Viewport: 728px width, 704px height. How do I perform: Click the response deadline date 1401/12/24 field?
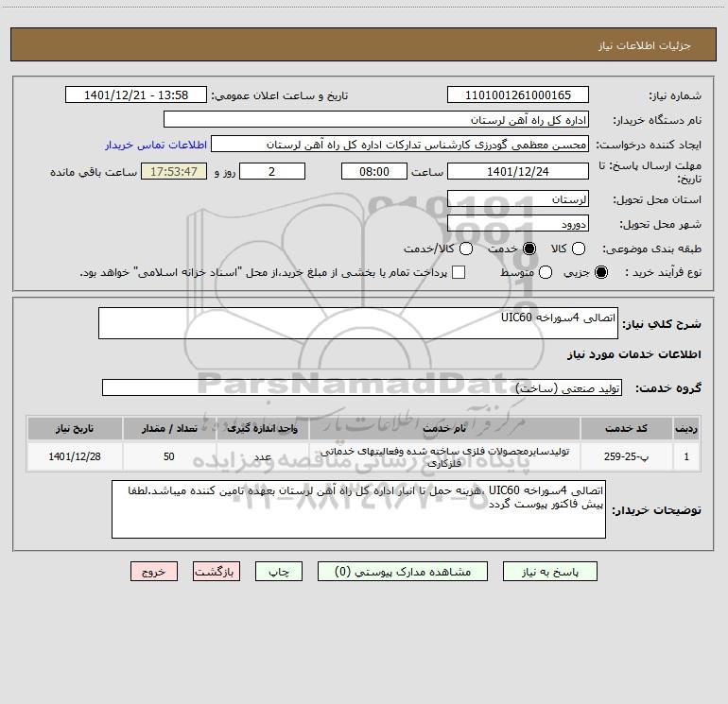(518, 171)
